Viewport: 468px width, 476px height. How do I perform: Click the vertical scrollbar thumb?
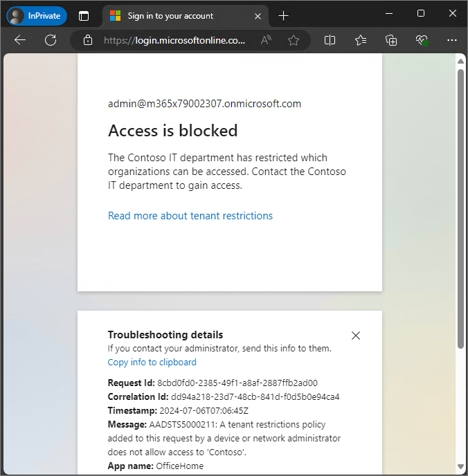pos(460,209)
